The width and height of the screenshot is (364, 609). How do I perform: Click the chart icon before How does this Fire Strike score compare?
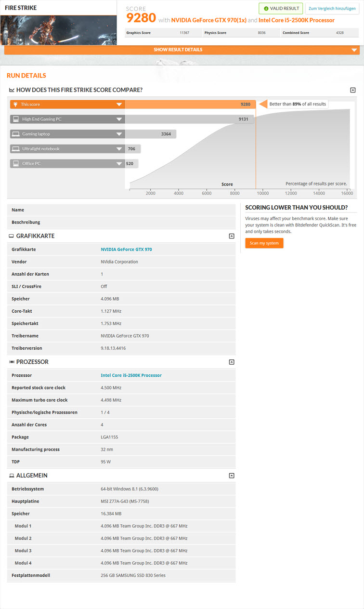coord(12,90)
